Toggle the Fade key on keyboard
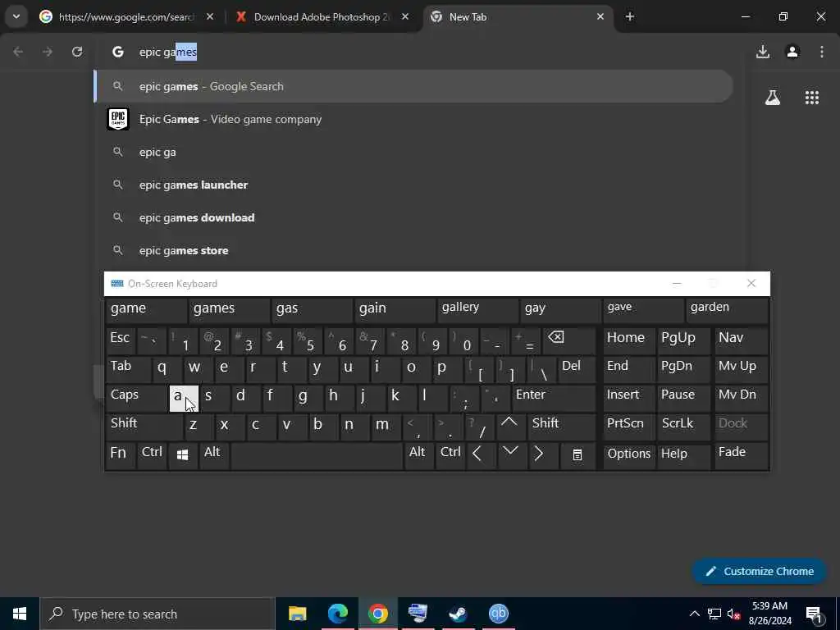 741,455
